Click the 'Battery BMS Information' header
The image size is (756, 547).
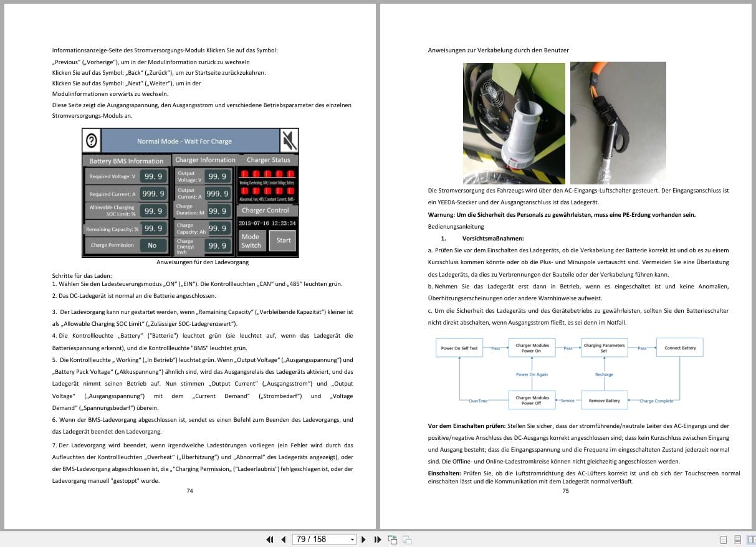pos(127,161)
